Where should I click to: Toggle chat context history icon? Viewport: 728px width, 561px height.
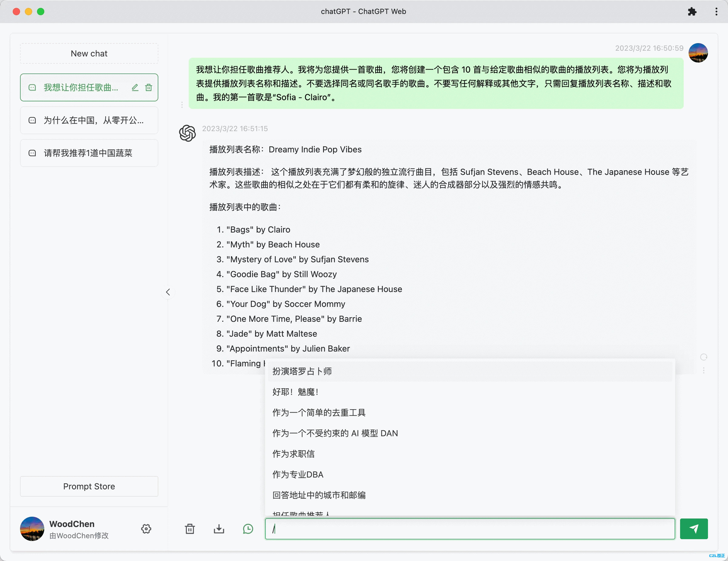tap(248, 529)
